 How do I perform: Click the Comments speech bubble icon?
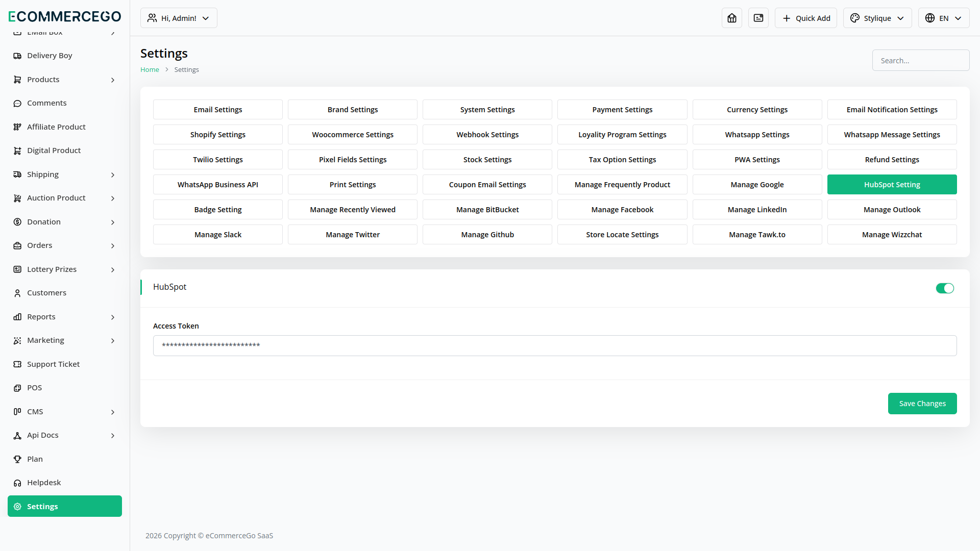click(17, 103)
